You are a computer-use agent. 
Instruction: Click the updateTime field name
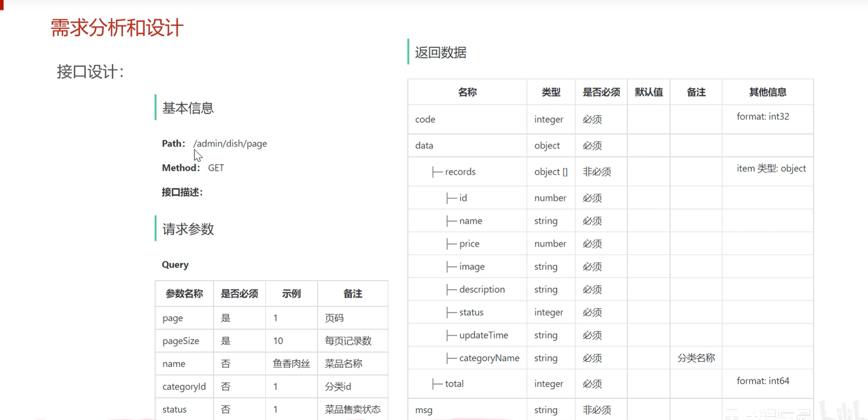pyautogui.click(x=483, y=335)
